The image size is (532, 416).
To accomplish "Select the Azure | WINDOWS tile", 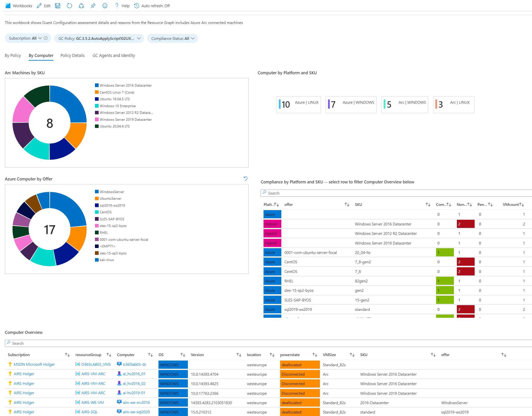I will click(x=351, y=105).
